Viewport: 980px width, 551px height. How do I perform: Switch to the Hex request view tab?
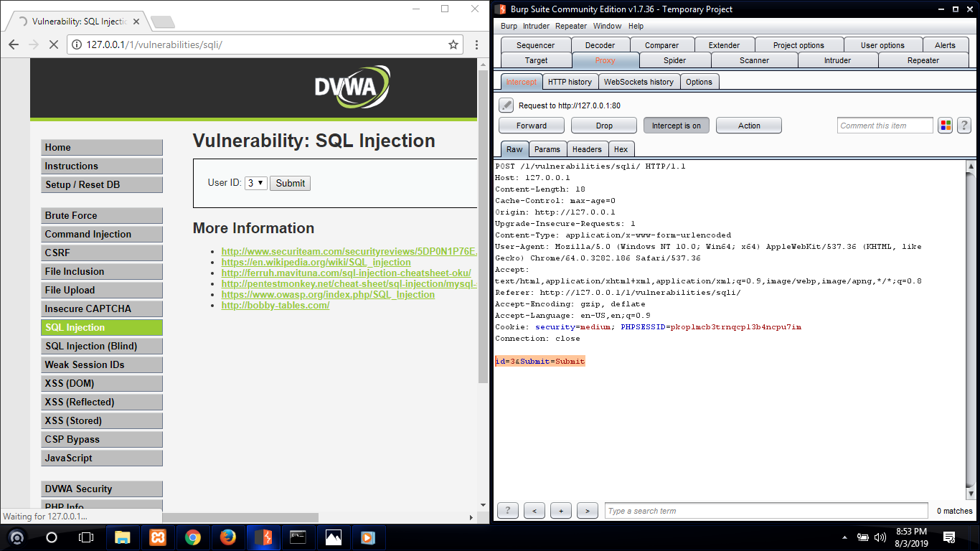click(x=621, y=149)
